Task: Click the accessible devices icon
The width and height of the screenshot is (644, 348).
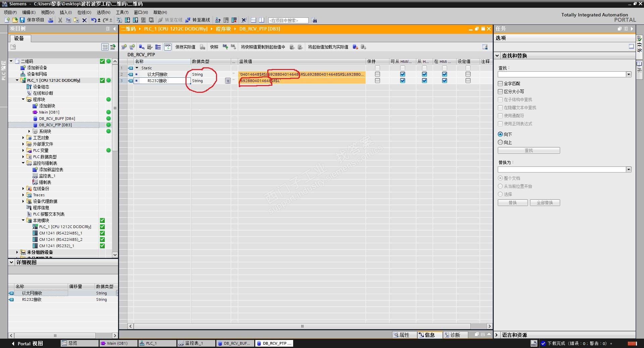Action: click(218, 20)
